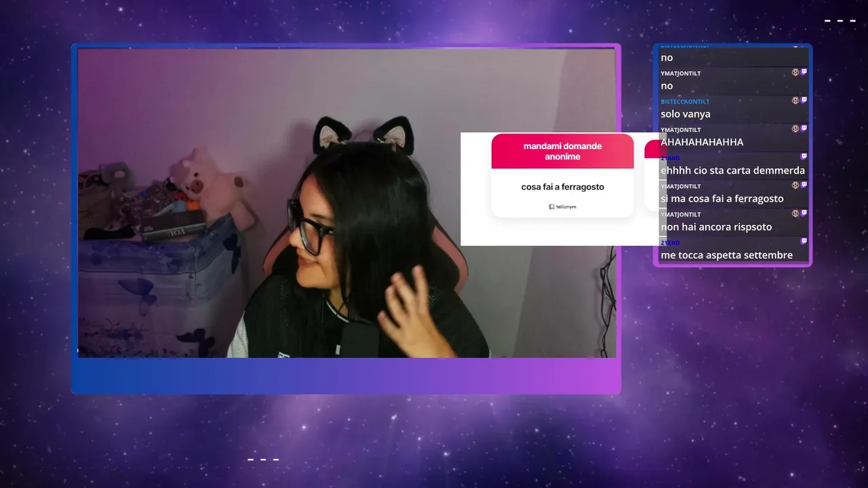
Task: Click chat message "ehhhh cio sta carta demmerda"
Action: (733, 171)
